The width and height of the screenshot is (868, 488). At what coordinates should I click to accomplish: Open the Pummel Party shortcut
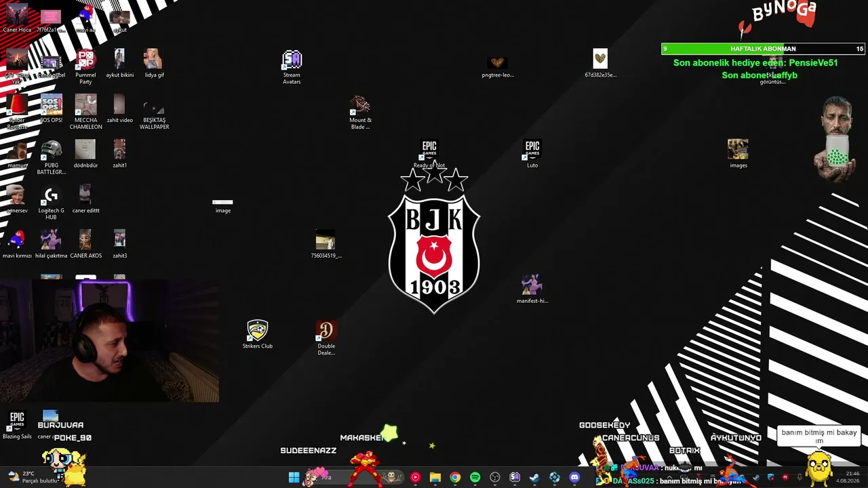pos(85,66)
